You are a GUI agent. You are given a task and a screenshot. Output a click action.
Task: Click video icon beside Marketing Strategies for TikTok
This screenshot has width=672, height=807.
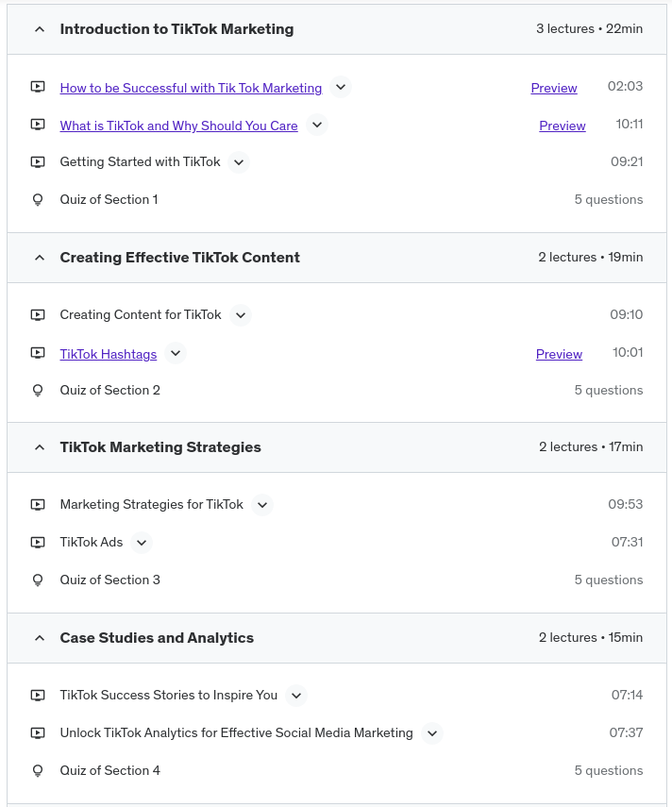point(38,505)
